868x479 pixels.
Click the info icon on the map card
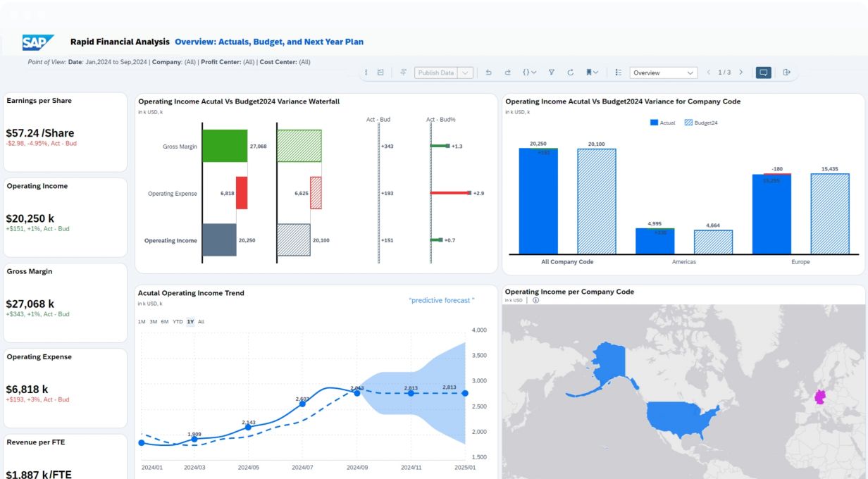coord(535,300)
